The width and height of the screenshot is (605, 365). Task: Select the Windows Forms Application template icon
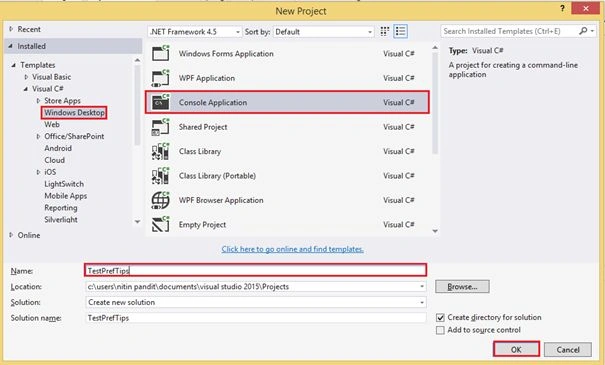pos(161,53)
